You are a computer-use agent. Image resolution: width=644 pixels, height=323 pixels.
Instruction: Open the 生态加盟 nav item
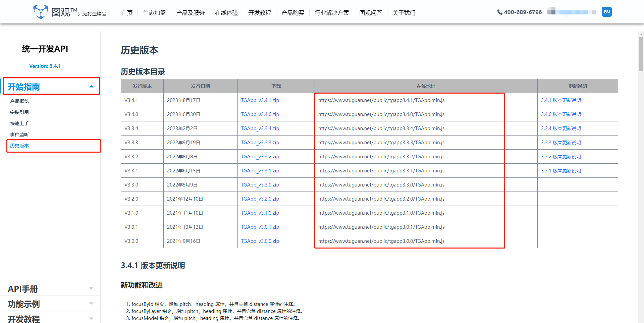154,13
